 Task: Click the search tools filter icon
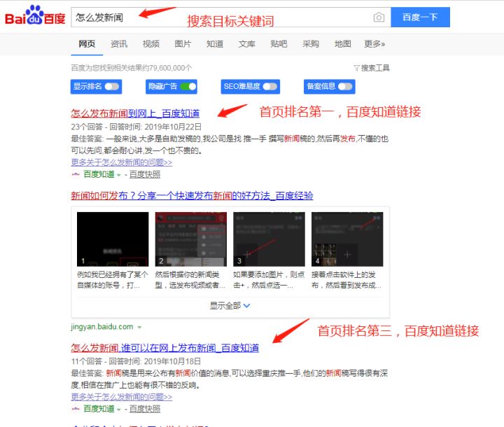pyautogui.click(x=356, y=68)
